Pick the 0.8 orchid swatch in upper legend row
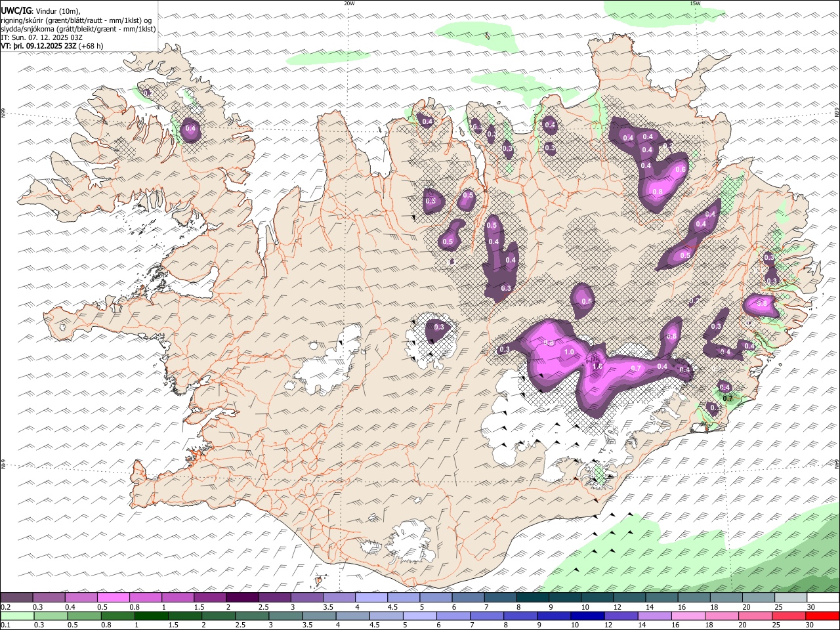 146,598
